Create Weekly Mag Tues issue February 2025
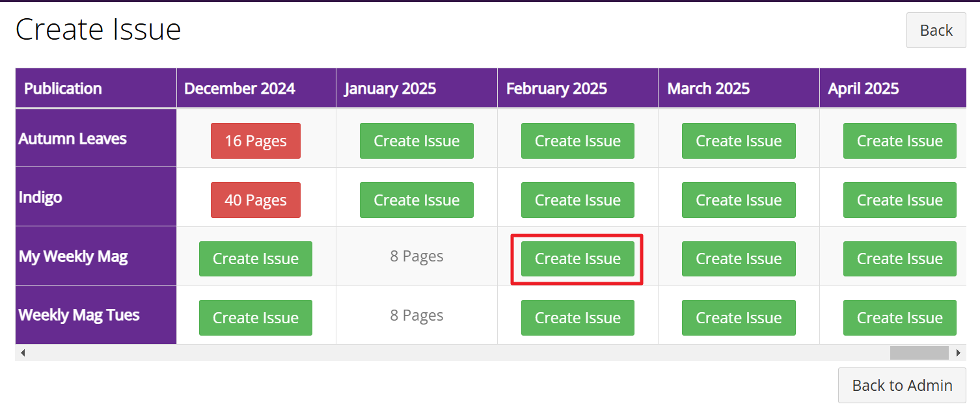This screenshot has width=980, height=413. tap(578, 317)
